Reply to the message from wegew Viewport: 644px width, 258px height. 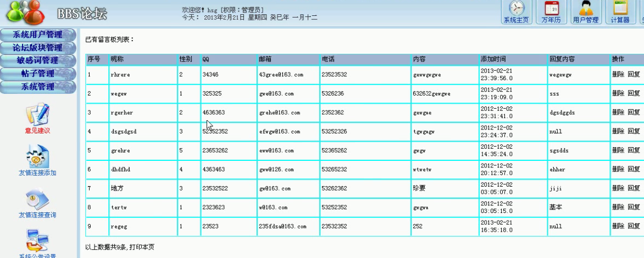(x=634, y=93)
